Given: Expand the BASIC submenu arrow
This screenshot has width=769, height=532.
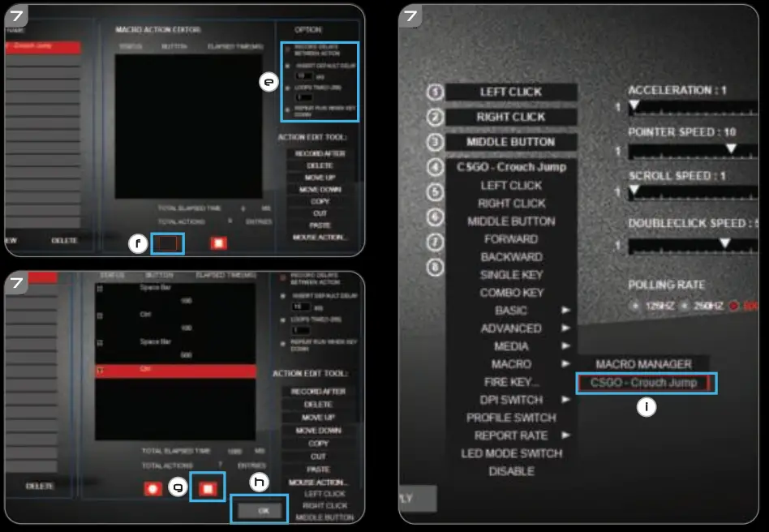Looking at the screenshot, I should pyautogui.click(x=566, y=310).
